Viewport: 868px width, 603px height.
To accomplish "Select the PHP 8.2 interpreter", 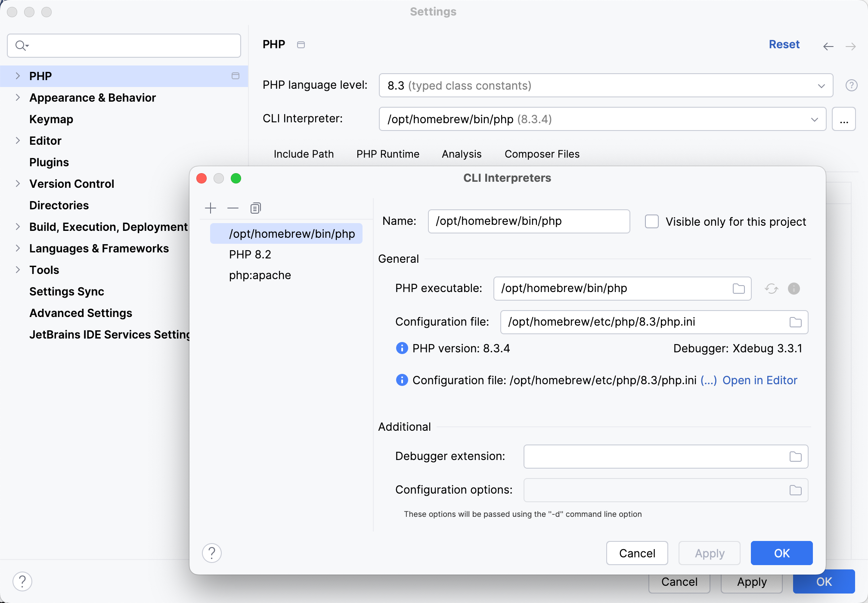I will [250, 254].
